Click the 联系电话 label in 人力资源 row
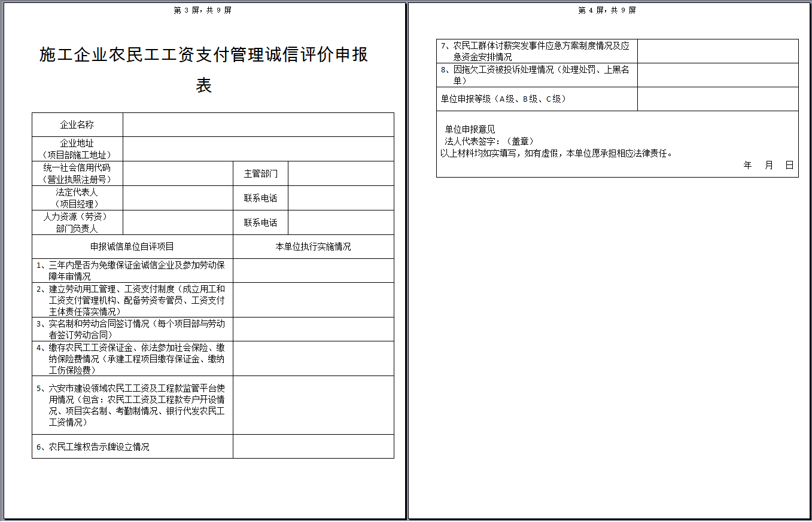 [x=260, y=222]
